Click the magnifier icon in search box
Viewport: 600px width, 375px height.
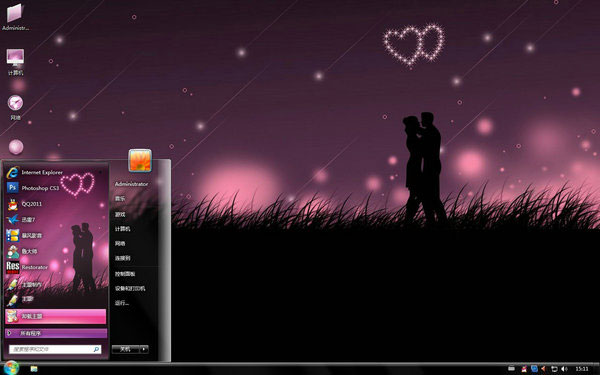click(96, 349)
